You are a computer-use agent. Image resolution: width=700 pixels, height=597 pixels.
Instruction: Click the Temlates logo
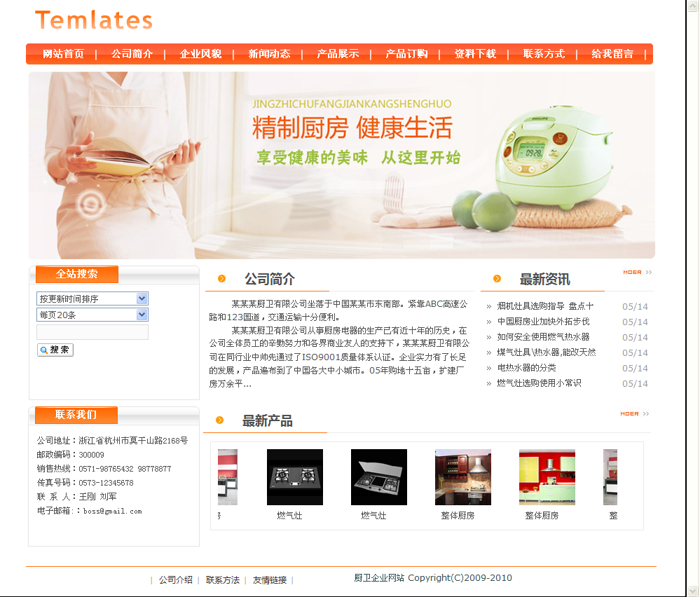[x=94, y=20]
